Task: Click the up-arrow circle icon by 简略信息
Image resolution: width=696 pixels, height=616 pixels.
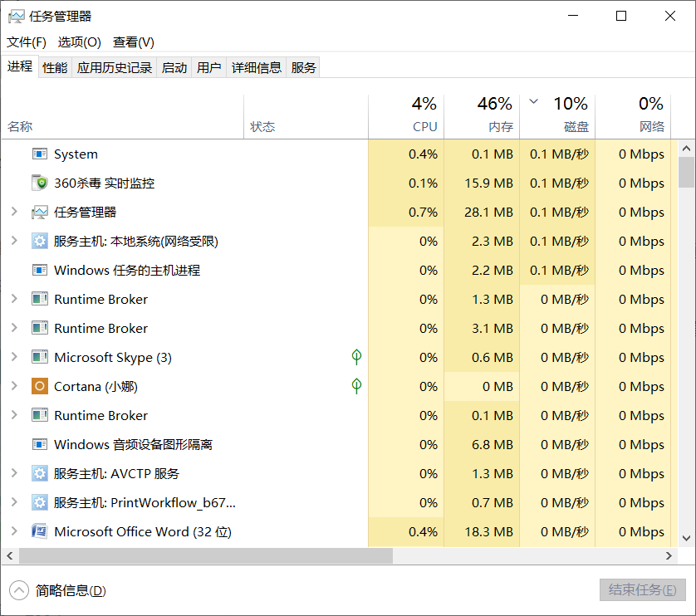Action: (x=19, y=590)
